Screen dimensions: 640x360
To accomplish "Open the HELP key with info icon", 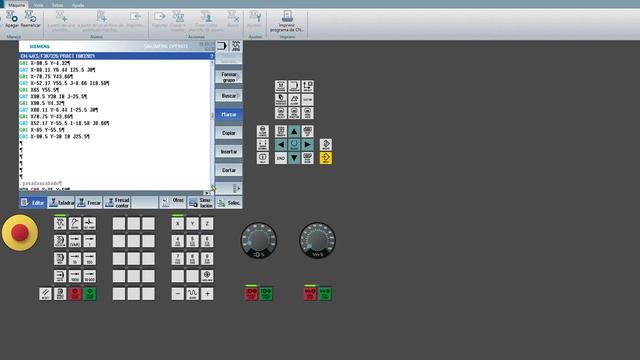I will click(x=262, y=158).
